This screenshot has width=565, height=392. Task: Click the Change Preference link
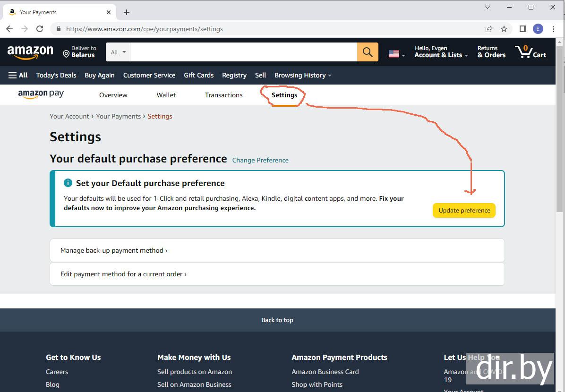tap(260, 160)
